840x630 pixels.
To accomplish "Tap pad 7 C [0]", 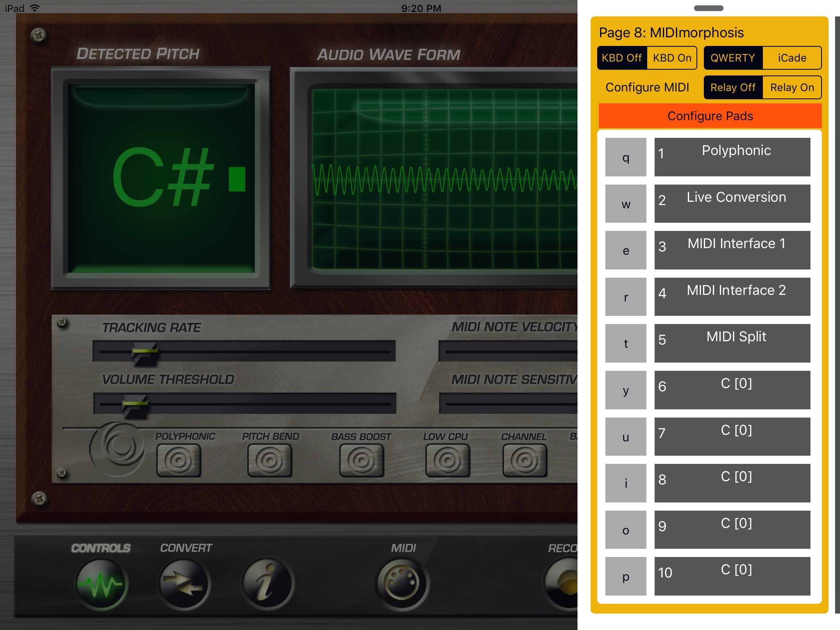I will click(x=732, y=437).
